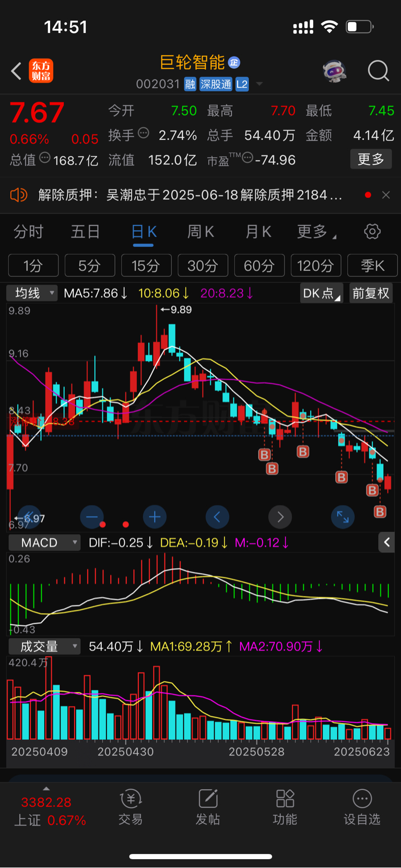Open the MACD indicator dropdown
Image resolution: width=401 pixels, height=868 pixels.
pyautogui.click(x=44, y=543)
